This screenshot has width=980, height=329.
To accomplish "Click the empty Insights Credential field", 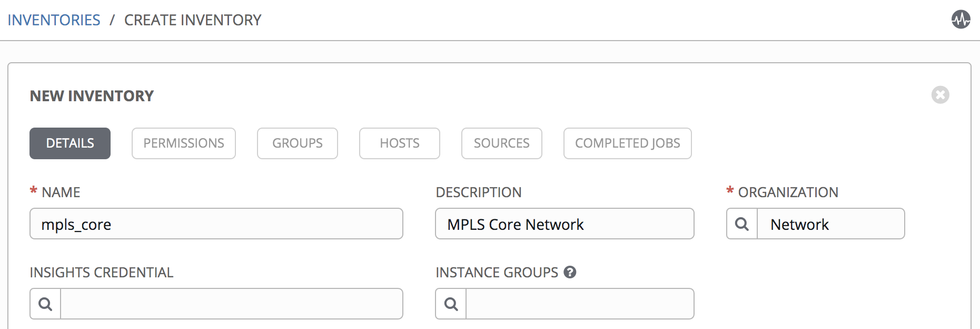I will pos(232,304).
